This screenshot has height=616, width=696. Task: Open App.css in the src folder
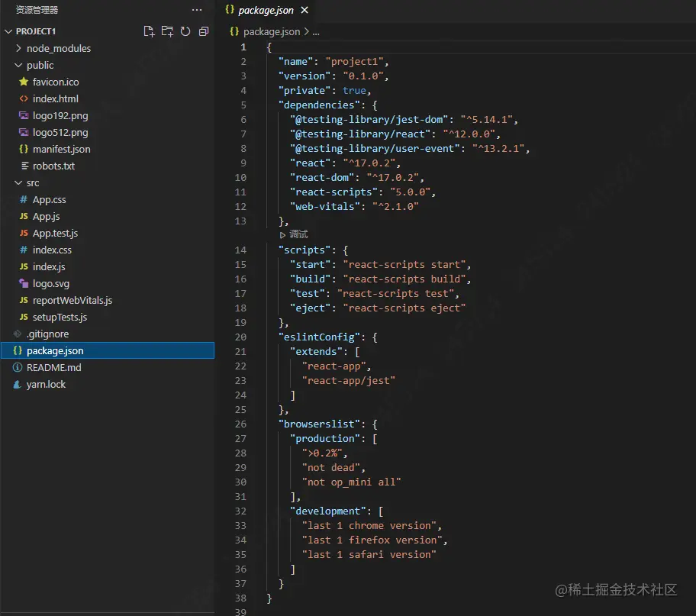50,199
